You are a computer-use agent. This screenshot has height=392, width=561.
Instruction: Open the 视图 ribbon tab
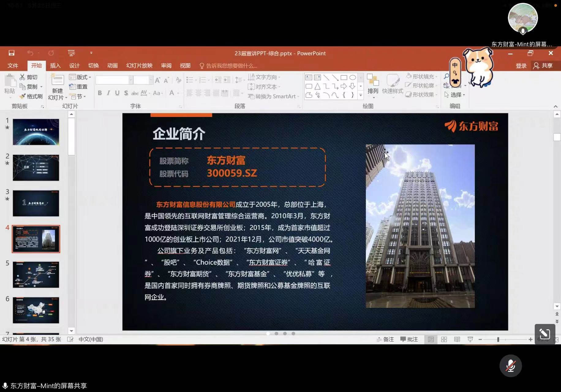coord(185,66)
